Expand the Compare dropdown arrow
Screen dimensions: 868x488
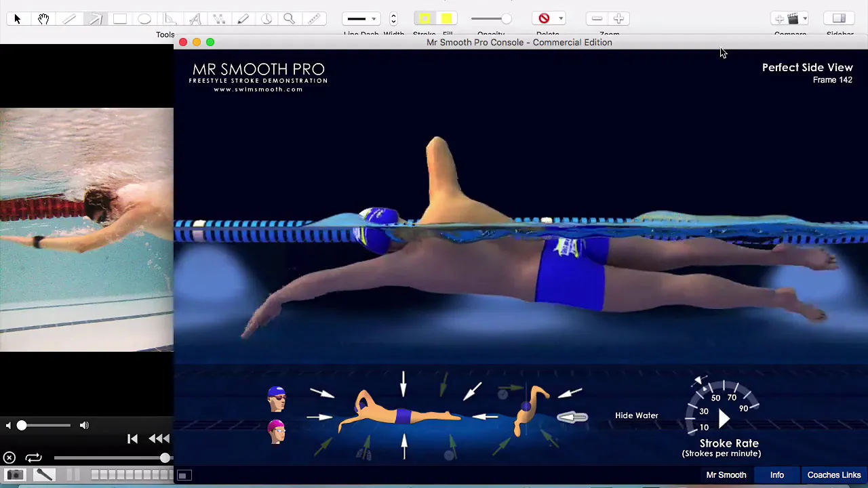[x=804, y=19]
